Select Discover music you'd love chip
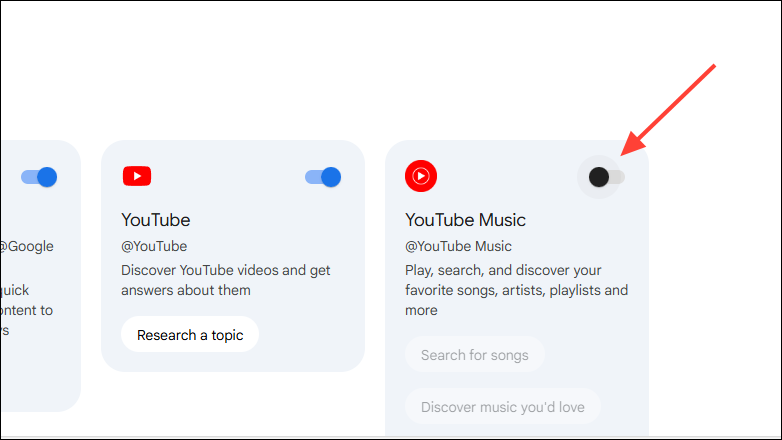 click(503, 407)
